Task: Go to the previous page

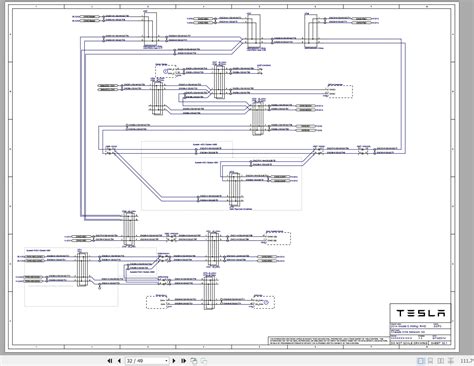Action: pos(119,361)
